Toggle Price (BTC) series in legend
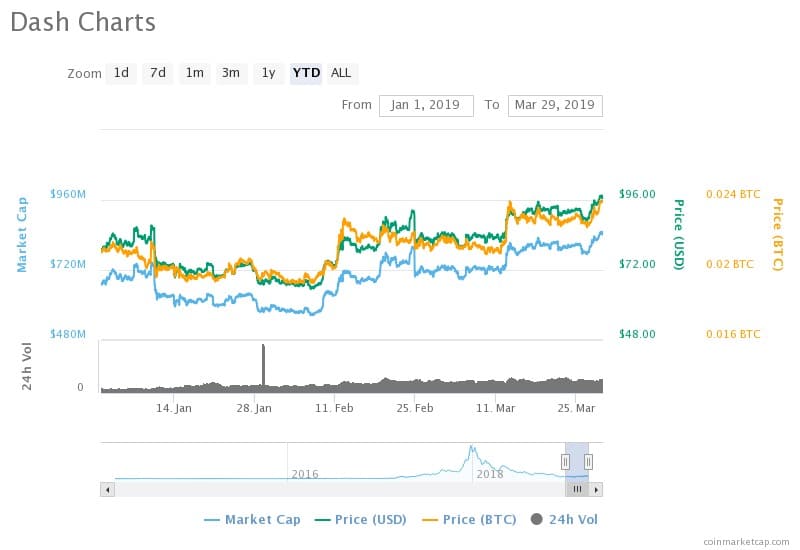800x550 pixels. pos(469,520)
